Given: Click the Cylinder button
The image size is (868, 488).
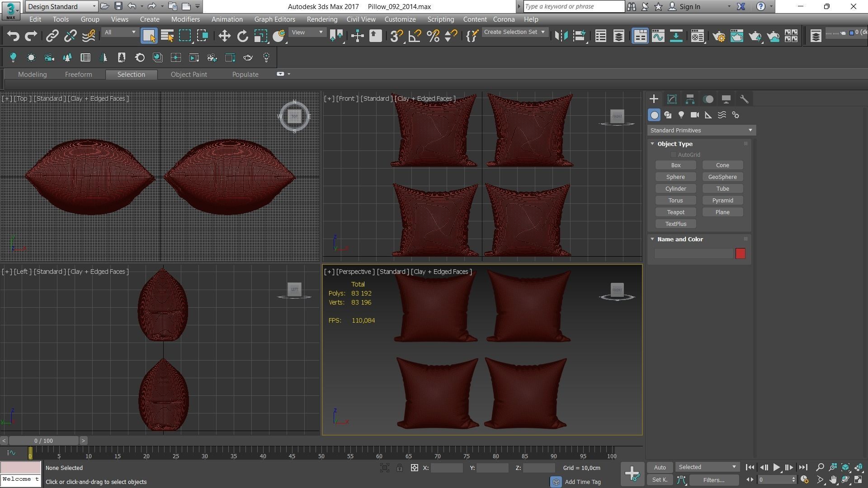Looking at the screenshot, I should click(675, 189).
